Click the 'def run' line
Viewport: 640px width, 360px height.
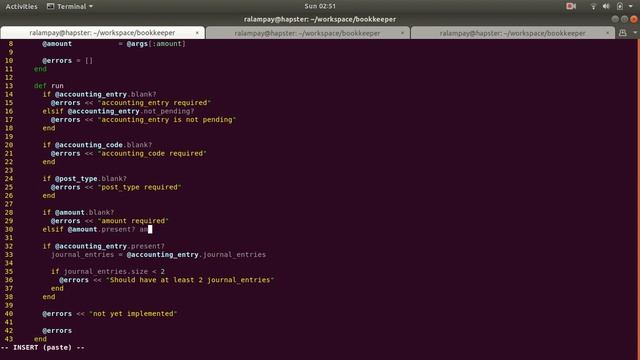[x=49, y=86]
